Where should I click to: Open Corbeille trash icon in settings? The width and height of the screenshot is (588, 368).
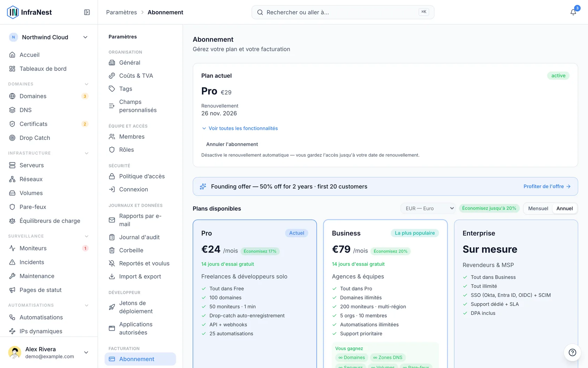[x=112, y=250]
